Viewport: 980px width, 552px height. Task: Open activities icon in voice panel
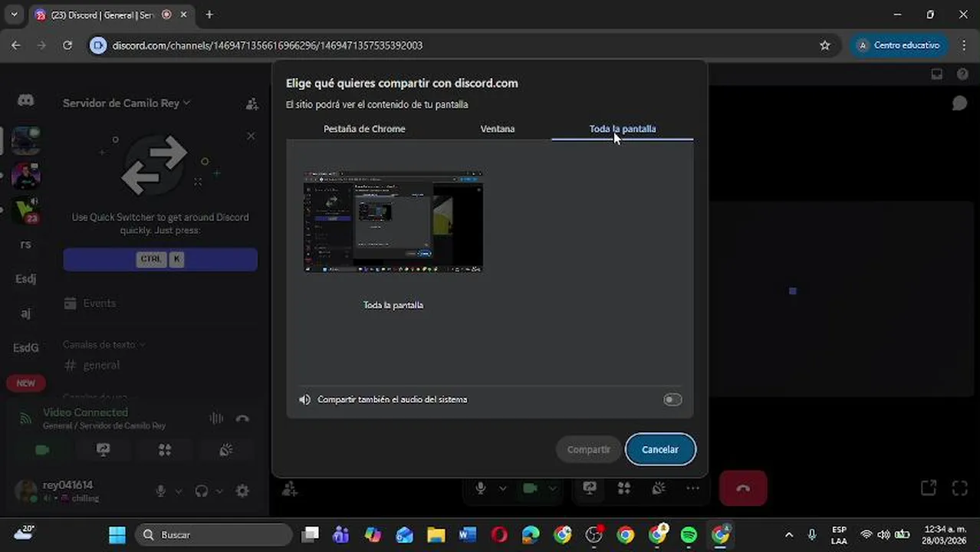click(165, 450)
